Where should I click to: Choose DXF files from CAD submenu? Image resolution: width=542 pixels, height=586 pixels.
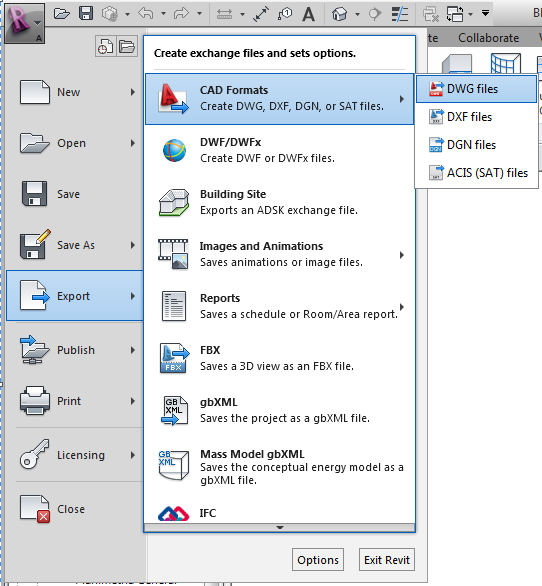point(477,117)
